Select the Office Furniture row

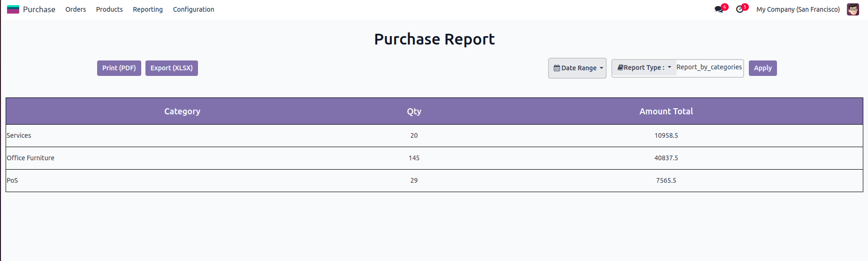point(30,158)
